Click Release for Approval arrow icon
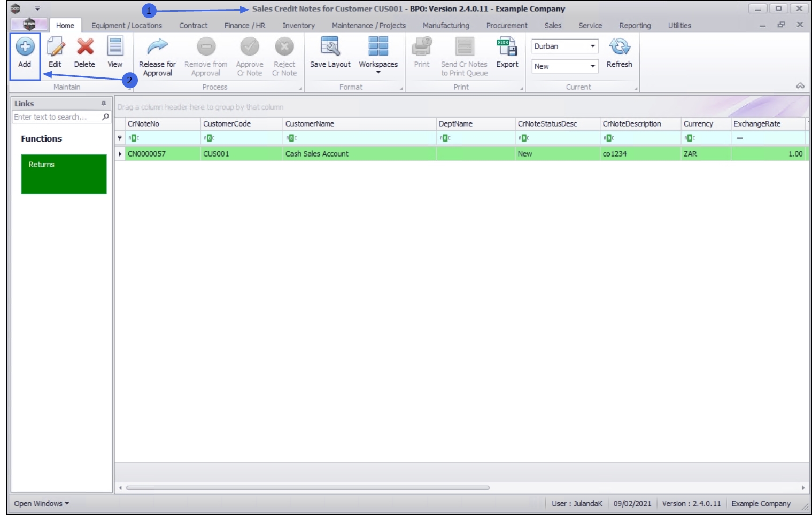The image size is (812, 515). click(157, 46)
